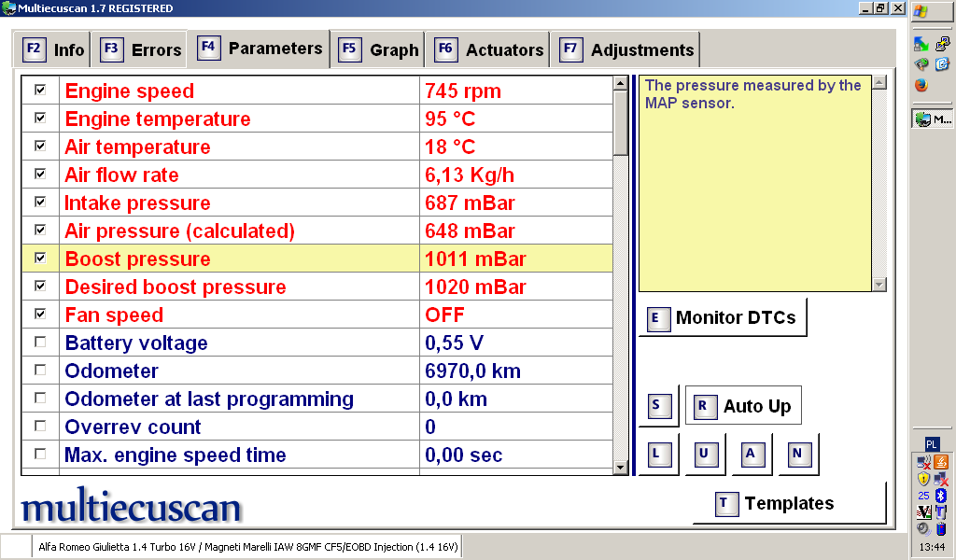Click description panel scroll up arrow
Viewport: 956px width, 560px height.
click(879, 82)
